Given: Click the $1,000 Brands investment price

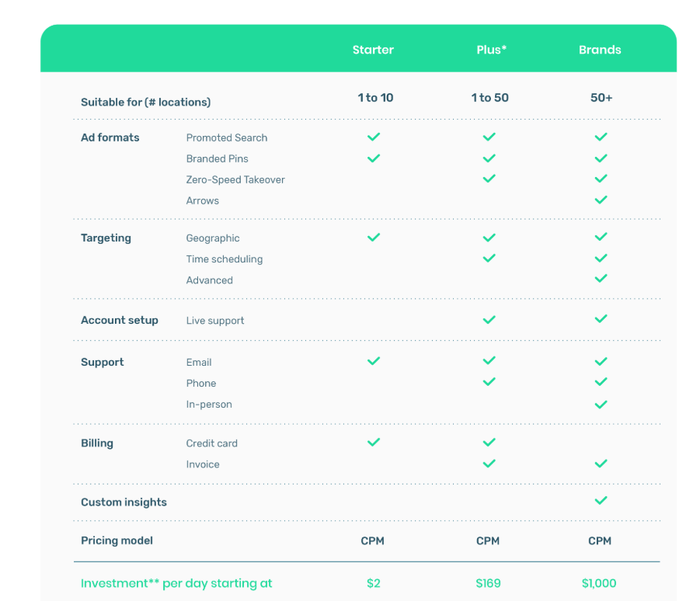Looking at the screenshot, I should pyautogui.click(x=599, y=583).
